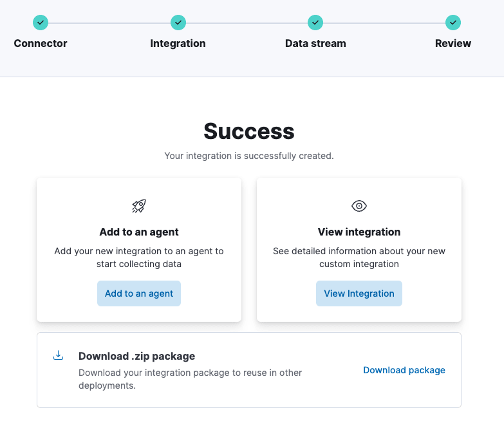The image size is (504, 446).
Task: Select the Connector step label
Action: click(41, 44)
